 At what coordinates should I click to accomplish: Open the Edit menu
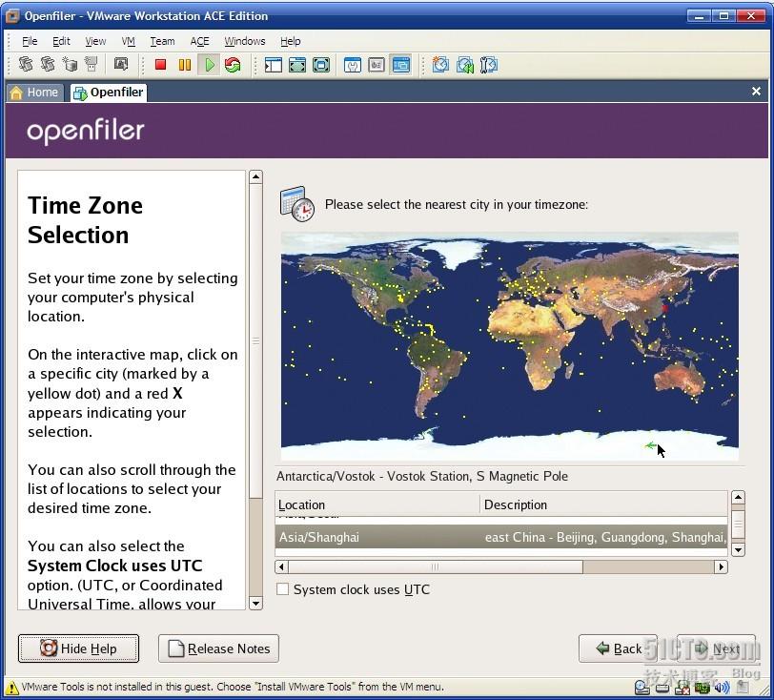click(61, 41)
